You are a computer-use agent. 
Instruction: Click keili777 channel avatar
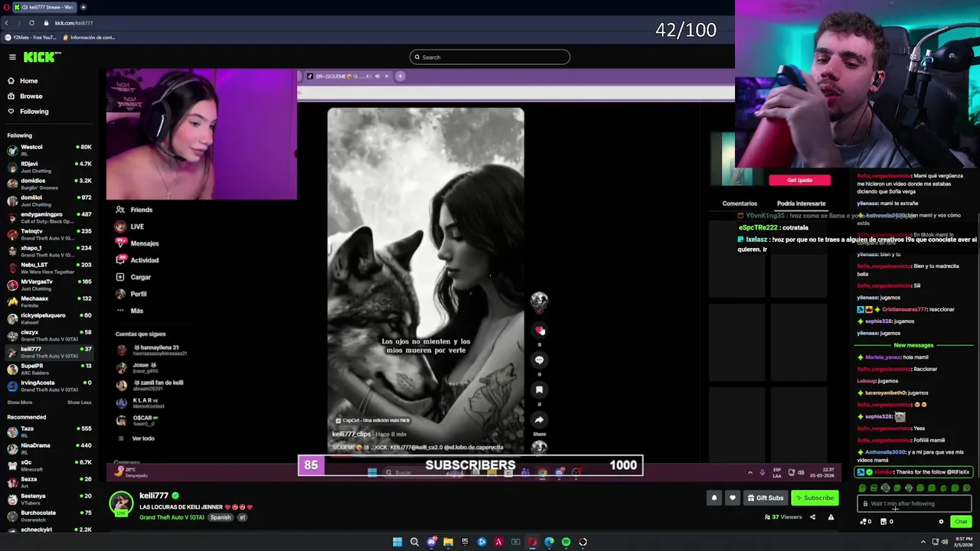coord(121,504)
